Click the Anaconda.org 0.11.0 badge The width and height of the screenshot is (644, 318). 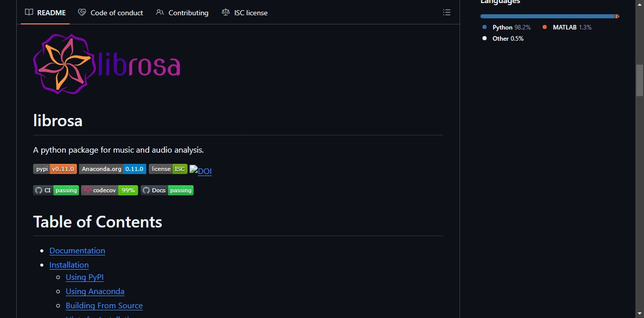coord(113,169)
